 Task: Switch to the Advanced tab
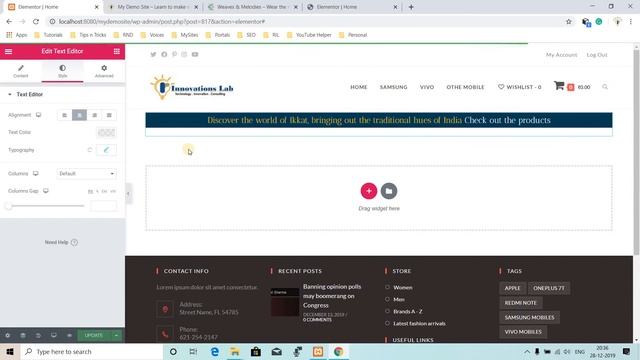click(x=104, y=71)
